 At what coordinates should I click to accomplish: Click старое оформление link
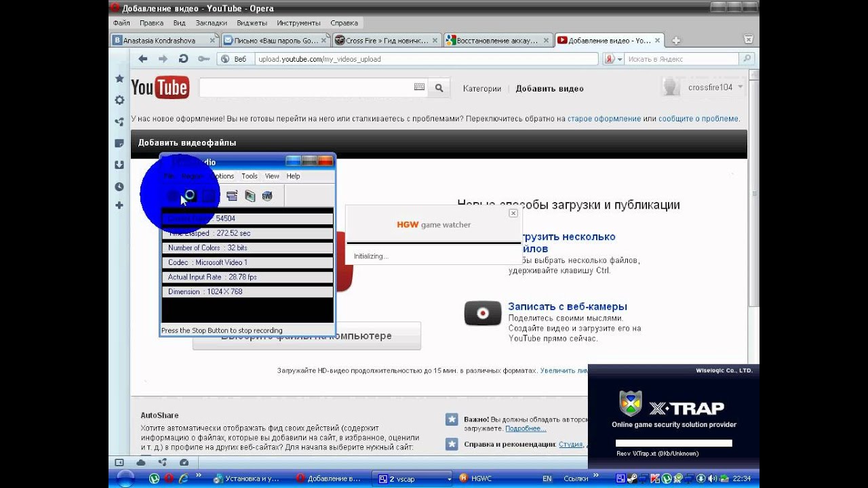pos(604,119)
